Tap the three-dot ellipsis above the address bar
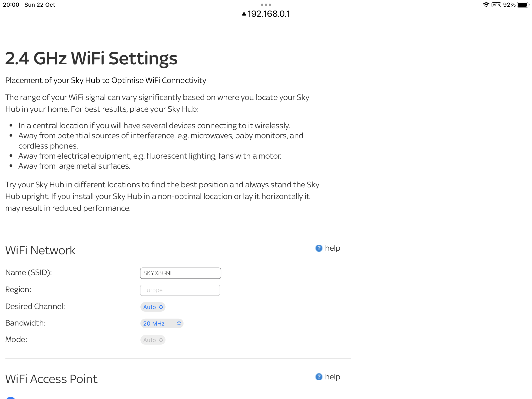Screen dimensions: 532x399 [x=266, y=5]
